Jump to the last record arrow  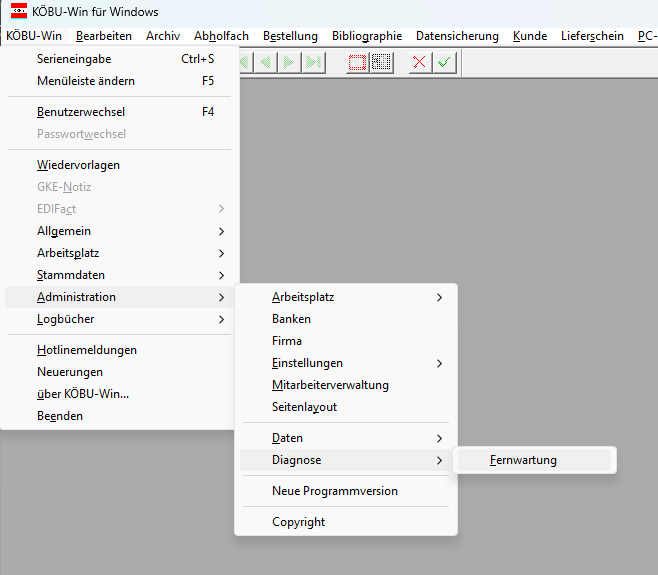pyautogui.click(x=313, y=63)
